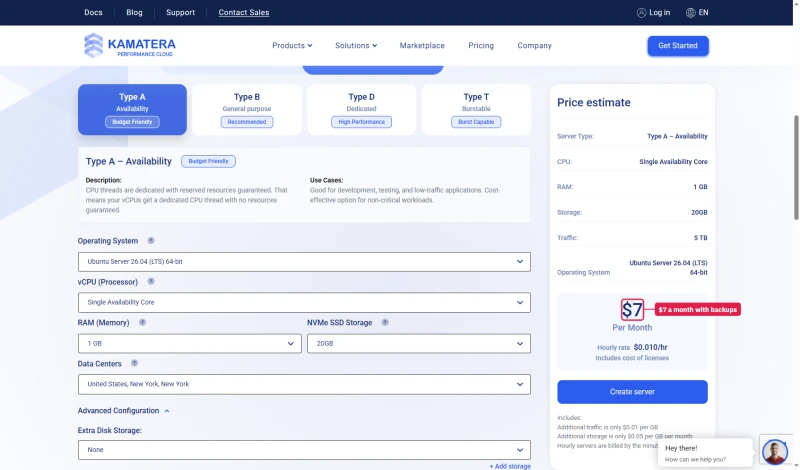Go to Pricing page
Viewport: 800px width, 470px height.
481,45
